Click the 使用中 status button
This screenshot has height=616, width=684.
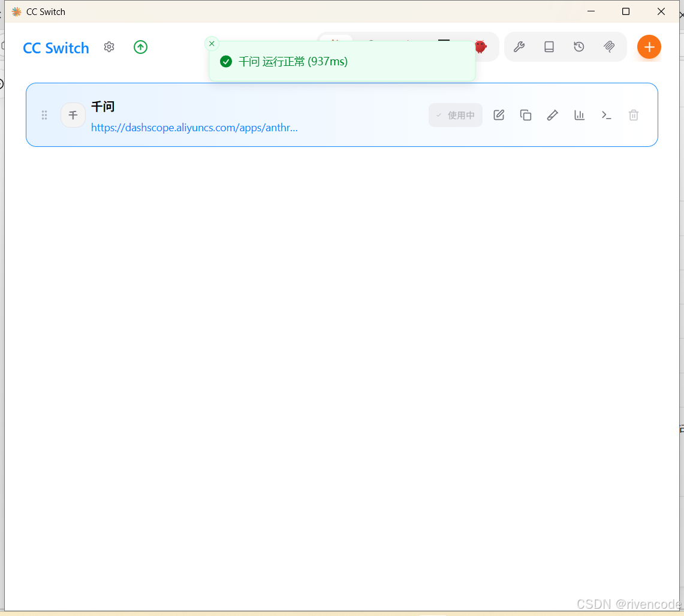pos(456,115)
